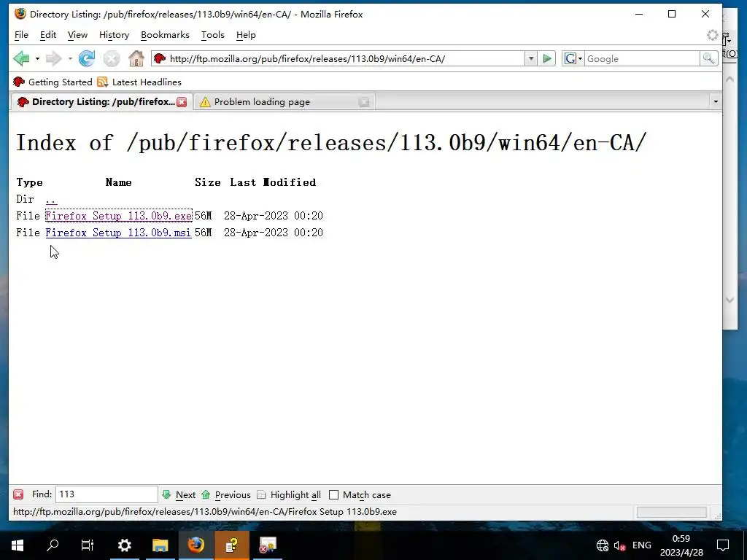Click the background window scroll down arrow
The width and height of the screenshot is (747, 560).
(x=729, y=300)
